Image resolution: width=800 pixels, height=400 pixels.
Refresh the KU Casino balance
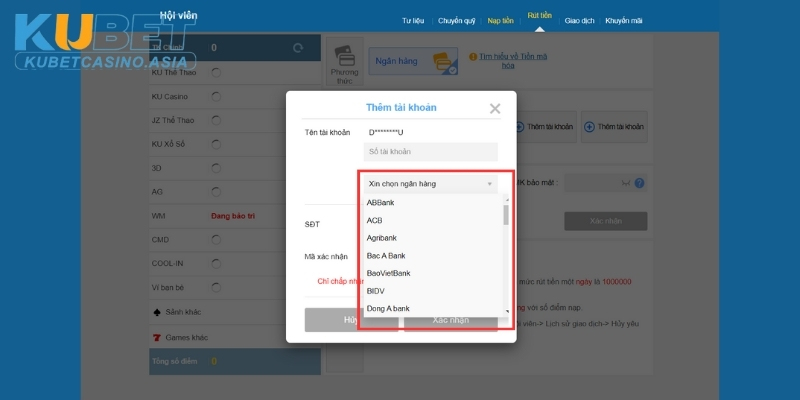216,96
